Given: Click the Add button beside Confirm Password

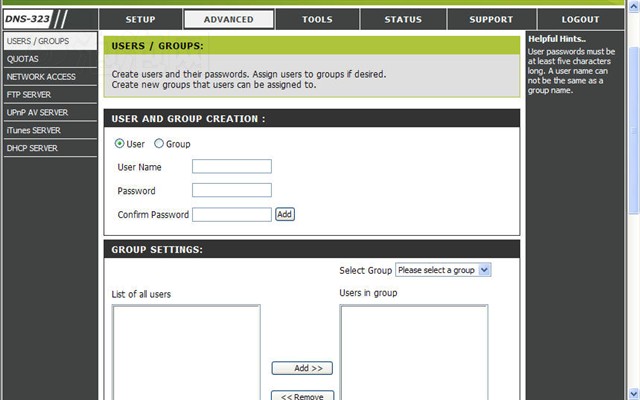Looking at the screenshot, I should pyautogui.click(x=285, y=214).
